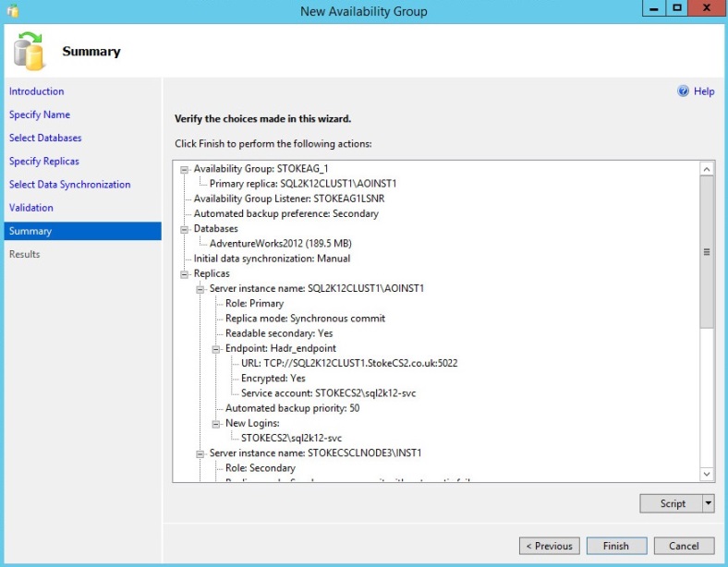Image resolution: width=728 pixels, height=567 pixels.
Task: Cancel the wizard
Action: point(684,546)
